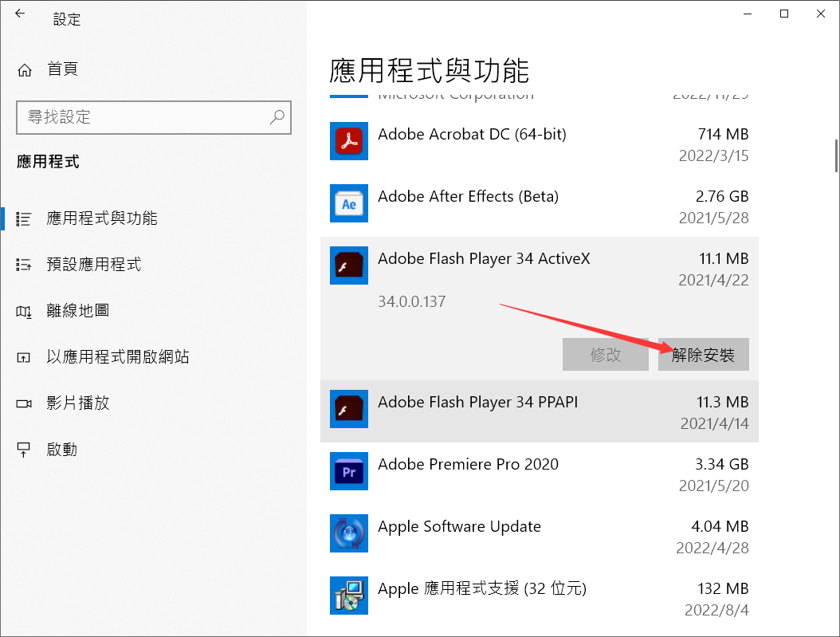This screenshot has height=637, width=840.
Task: Minimize the 設定 window
Action: pyautogui.click(x=748, y=14)
